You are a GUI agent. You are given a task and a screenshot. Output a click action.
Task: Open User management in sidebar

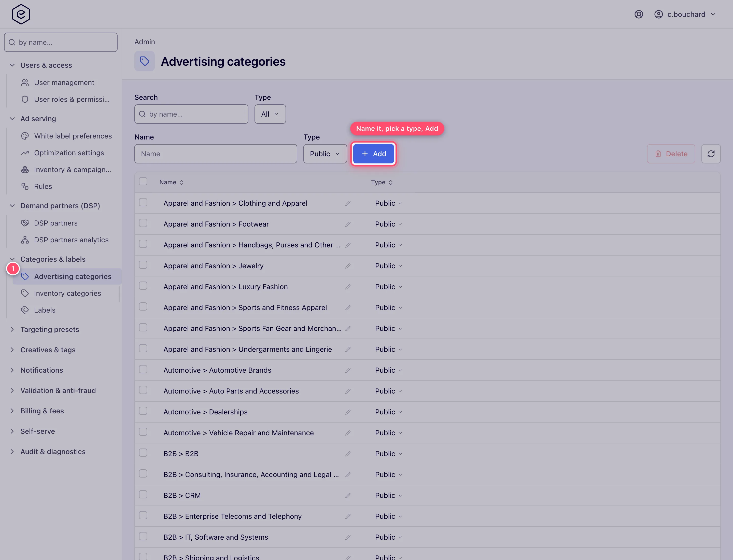tap(64, 83)
